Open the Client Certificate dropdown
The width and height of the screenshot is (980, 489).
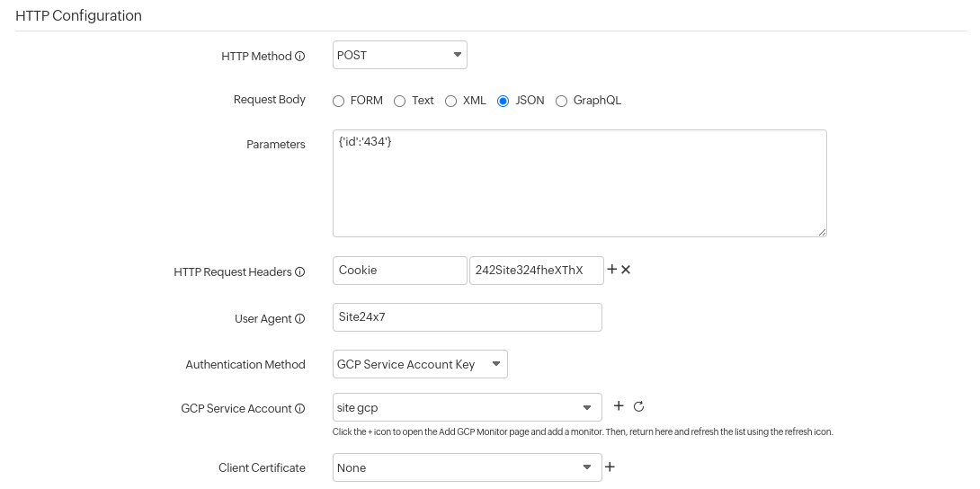coord(467,467)
